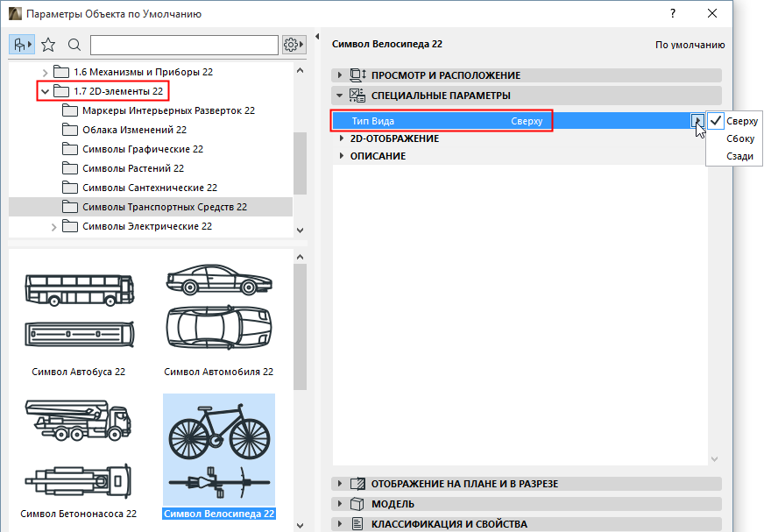764x532 pixels.
Task: Open the folder view mode button
Action: click(x=22, y=46)
